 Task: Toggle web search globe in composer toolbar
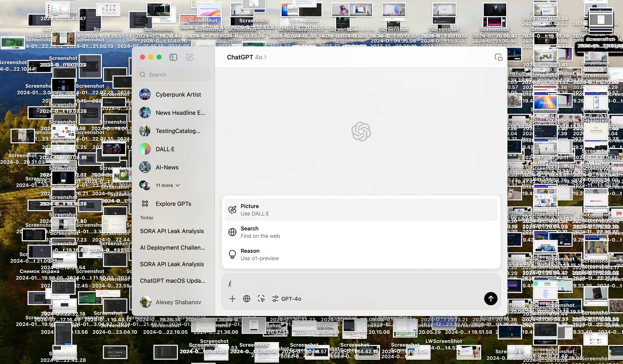[247, 299]
